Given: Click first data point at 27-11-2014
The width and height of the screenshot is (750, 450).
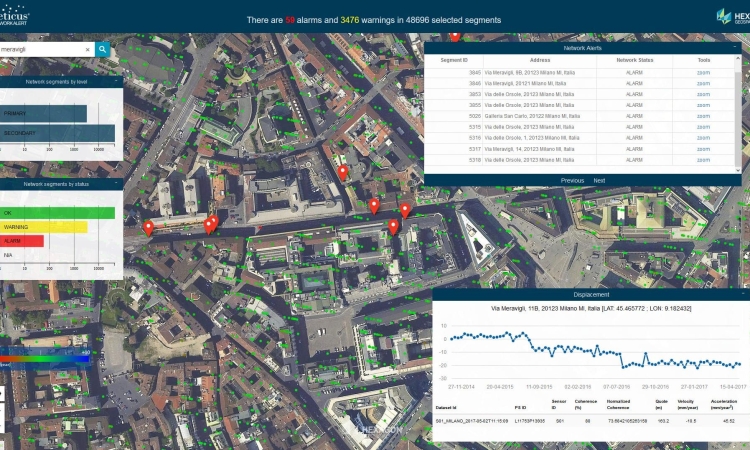Looking at the screenshot, I should 452,339.
